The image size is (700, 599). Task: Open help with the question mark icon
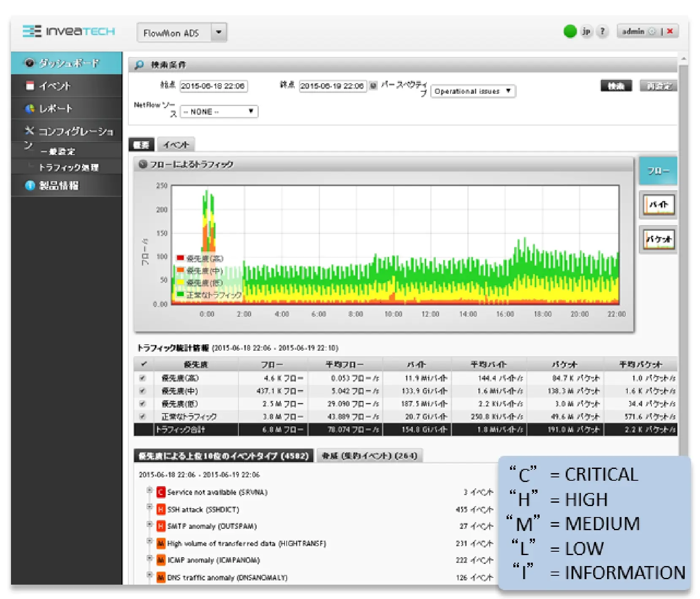click(x=602, y=31)
